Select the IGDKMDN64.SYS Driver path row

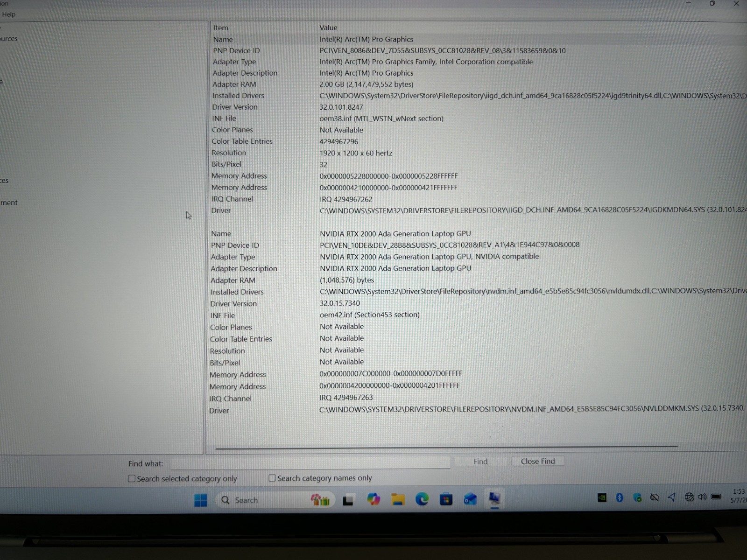[x=479, y=210]
